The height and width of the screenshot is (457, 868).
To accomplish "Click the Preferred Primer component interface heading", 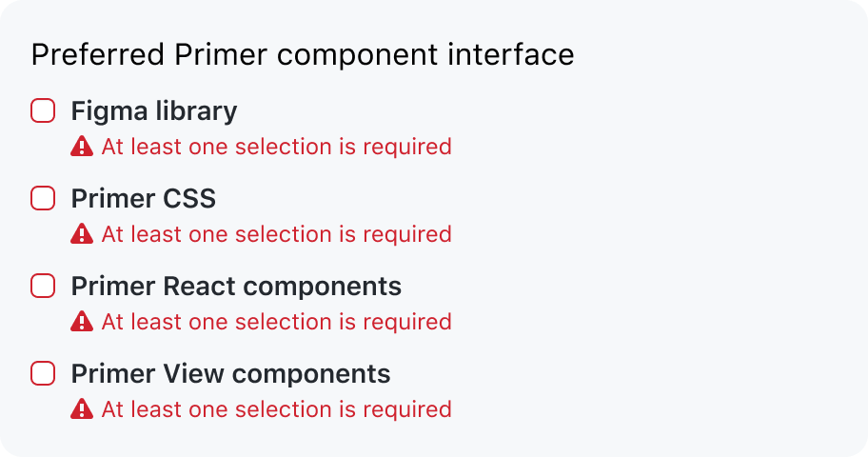I will [x=303, y=55].
